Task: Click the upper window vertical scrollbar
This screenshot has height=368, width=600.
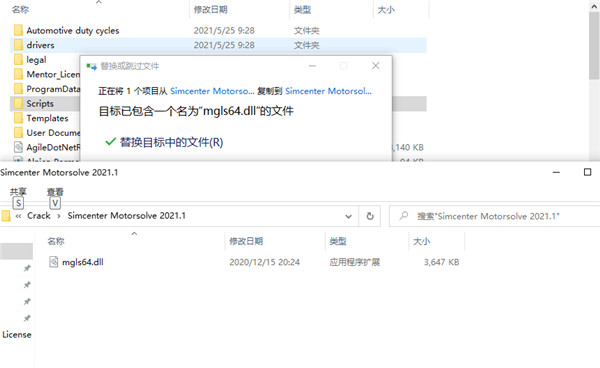Action: pos(594,45)
